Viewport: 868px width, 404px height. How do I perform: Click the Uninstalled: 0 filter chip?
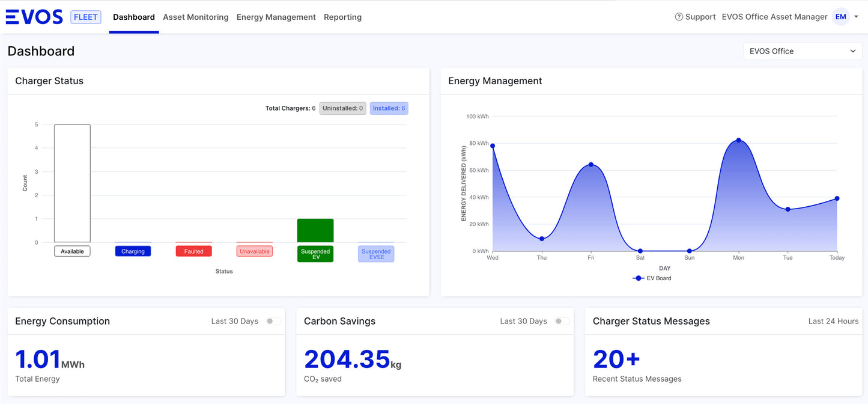pos(342,108)
